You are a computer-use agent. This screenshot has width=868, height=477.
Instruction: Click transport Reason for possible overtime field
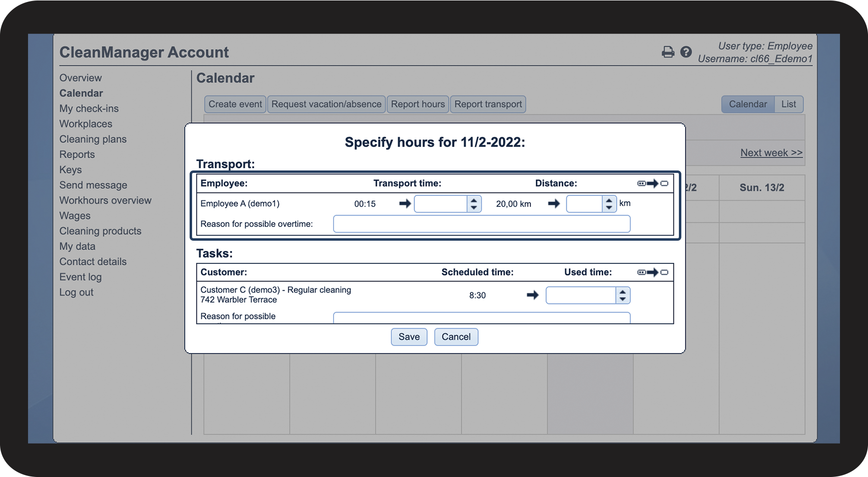pos(481,224)
